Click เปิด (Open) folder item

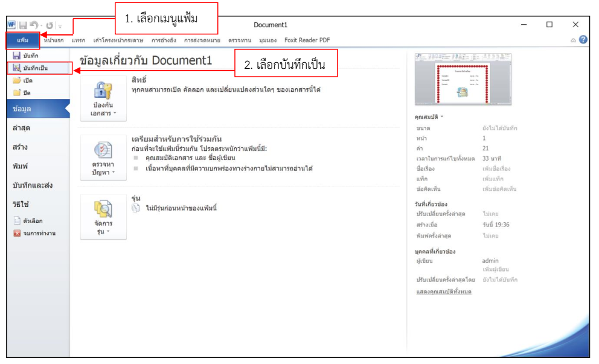pyautogui.click(x=23, y=80)
